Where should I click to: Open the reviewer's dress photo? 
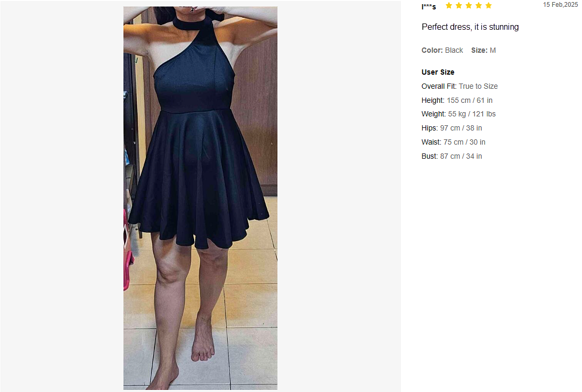point(200,198)
